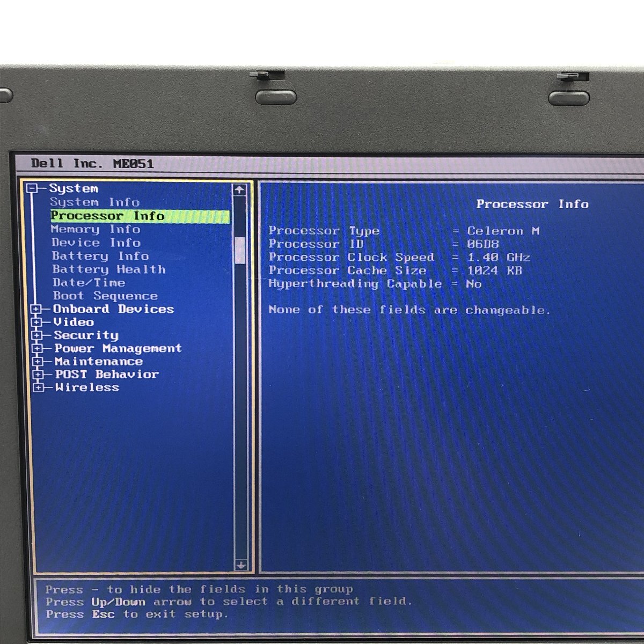The height and width of the screenshot is (644, 644).
Task: Expand the Power Management group
Action: [37, 348]
